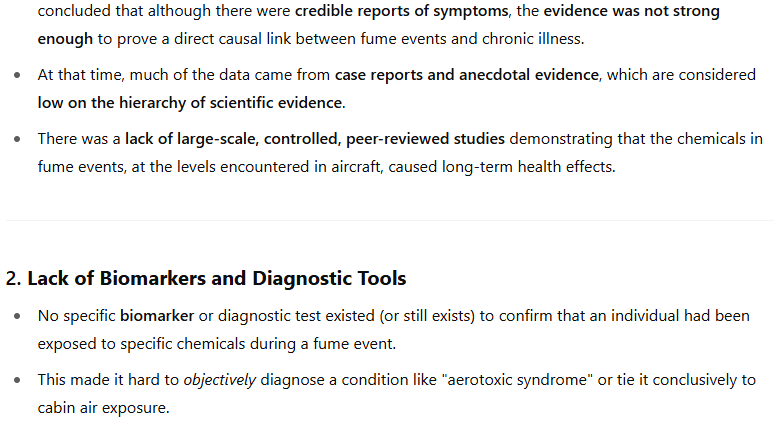This screenshot has width=779, height=431.
Task: Click the section number "2." in the heading
Action: click(x=14, y=278)
